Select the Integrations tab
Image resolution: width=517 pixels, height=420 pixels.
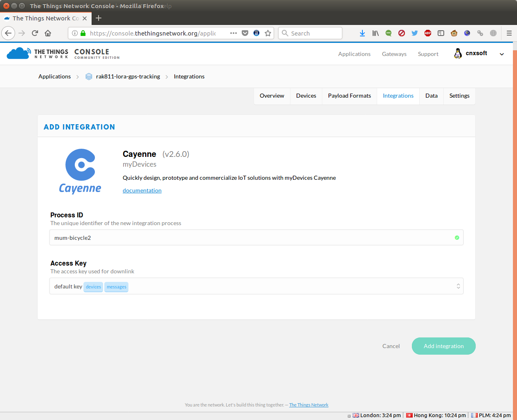click(398, 96)
